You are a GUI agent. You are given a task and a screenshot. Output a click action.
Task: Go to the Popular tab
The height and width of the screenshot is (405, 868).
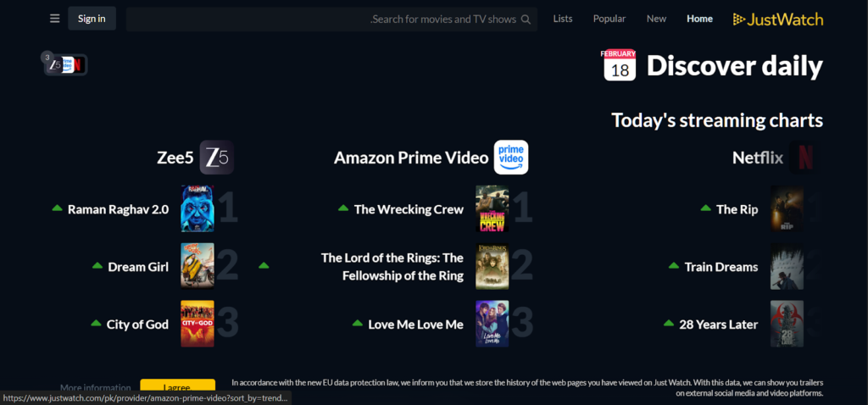click(609, 19)
